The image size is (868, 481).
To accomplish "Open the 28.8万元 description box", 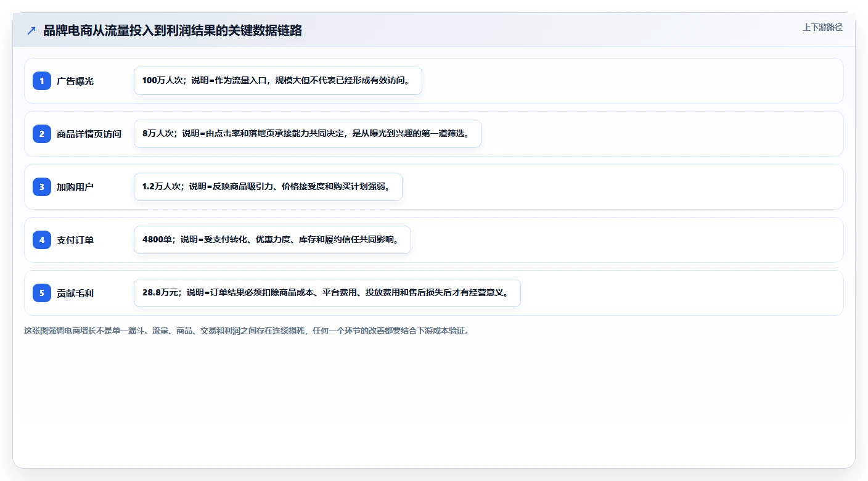I will point(327,293).
